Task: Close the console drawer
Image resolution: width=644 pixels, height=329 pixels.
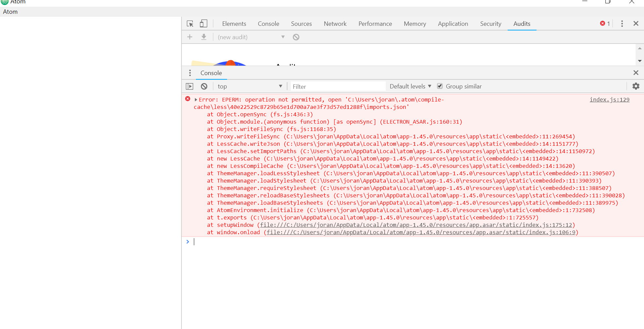Action: tap(636, 73)
